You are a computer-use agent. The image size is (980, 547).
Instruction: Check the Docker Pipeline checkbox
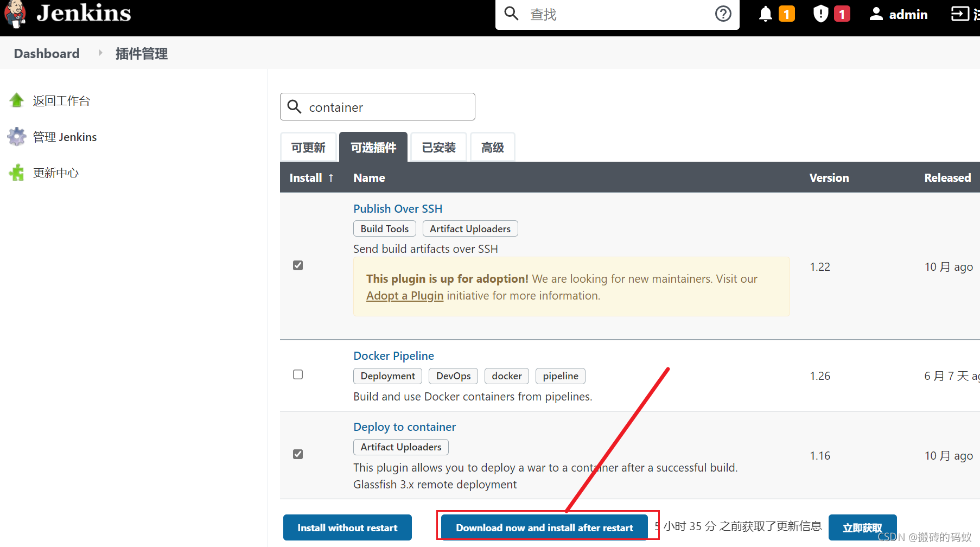point(298,374)
